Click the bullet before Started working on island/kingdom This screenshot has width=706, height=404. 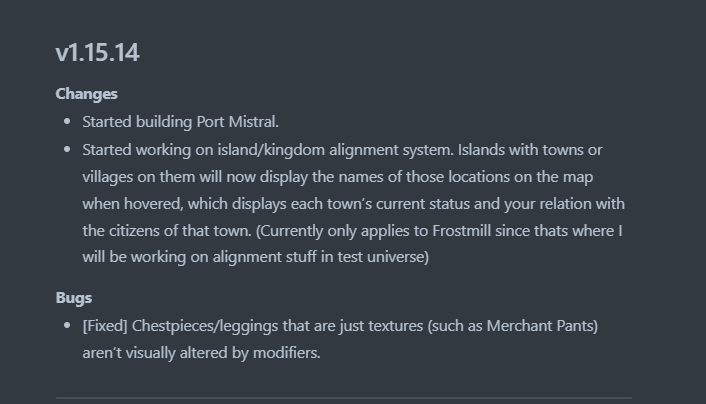coord(67,149)
